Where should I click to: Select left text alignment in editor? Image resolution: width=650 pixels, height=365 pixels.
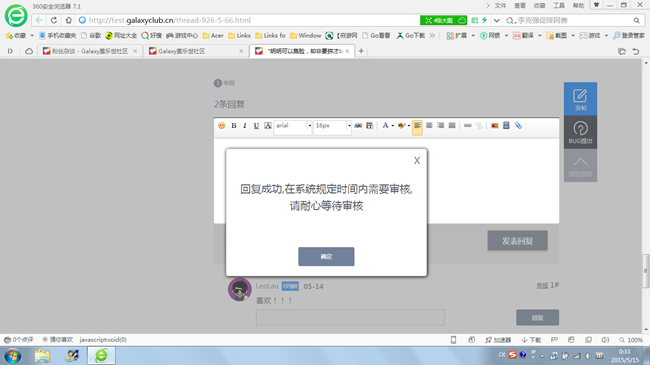tap(417, 126)
